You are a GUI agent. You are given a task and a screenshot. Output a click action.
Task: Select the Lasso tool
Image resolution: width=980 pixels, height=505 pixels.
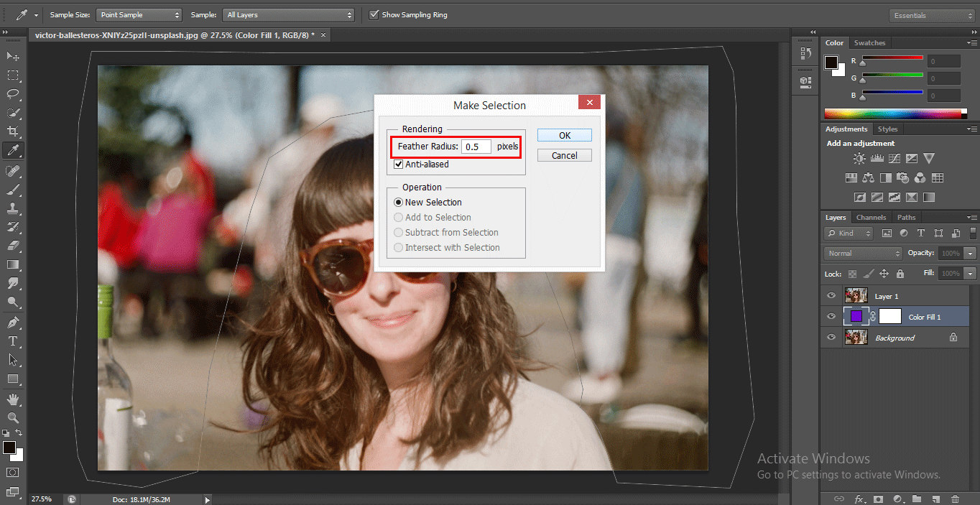point(13,94)
